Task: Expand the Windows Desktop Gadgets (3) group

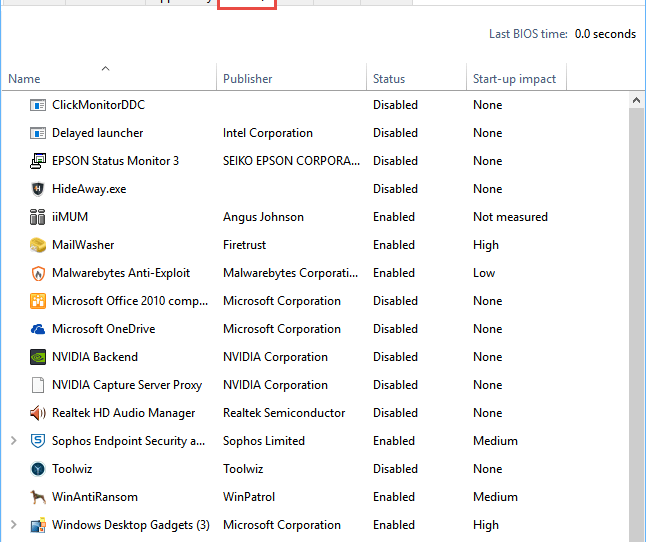Action: (x=14, y=525)
